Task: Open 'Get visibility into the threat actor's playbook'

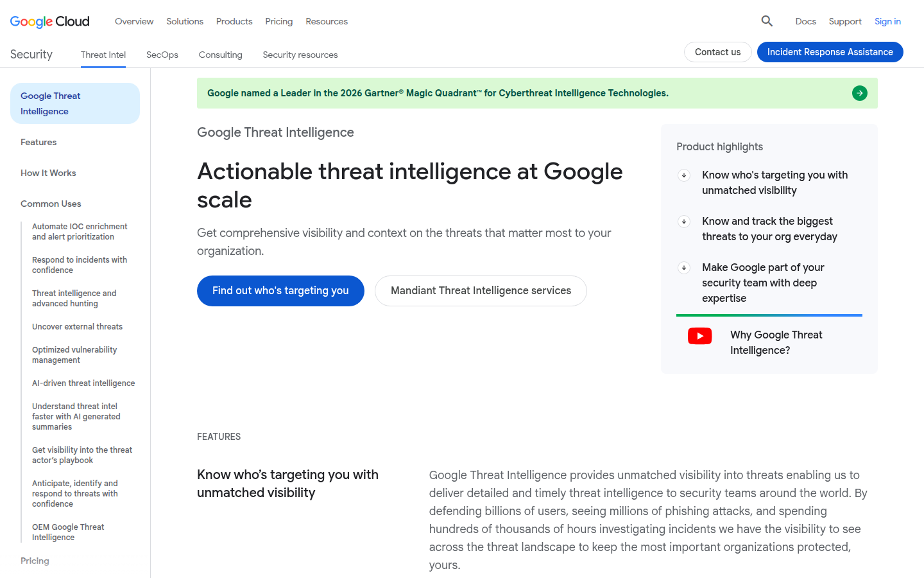Action: tap(82, 455)
